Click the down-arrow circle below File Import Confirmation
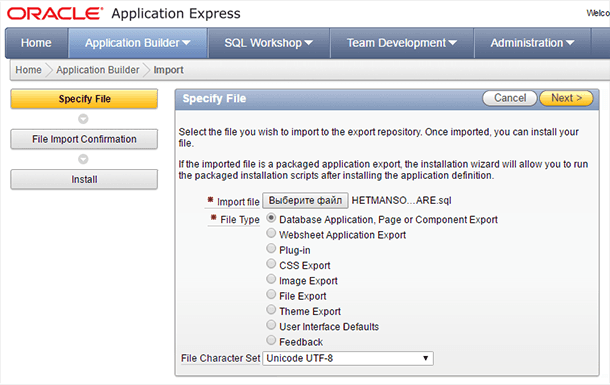 coord(83,159)
